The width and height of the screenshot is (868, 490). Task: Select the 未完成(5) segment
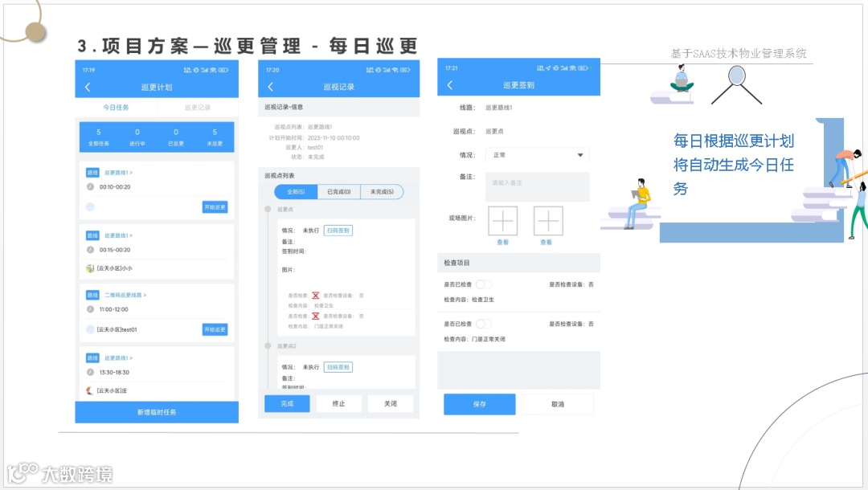pos(382,192)
